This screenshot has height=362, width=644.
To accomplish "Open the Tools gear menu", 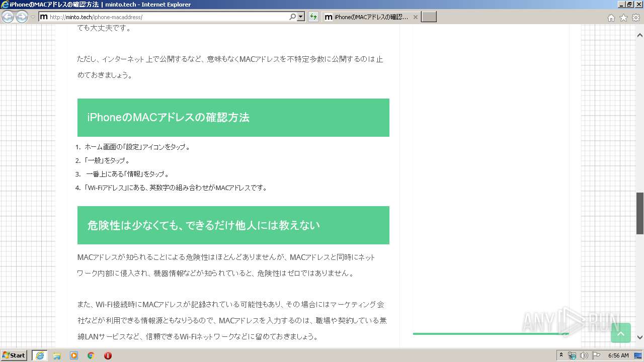I will pos(636,18).
